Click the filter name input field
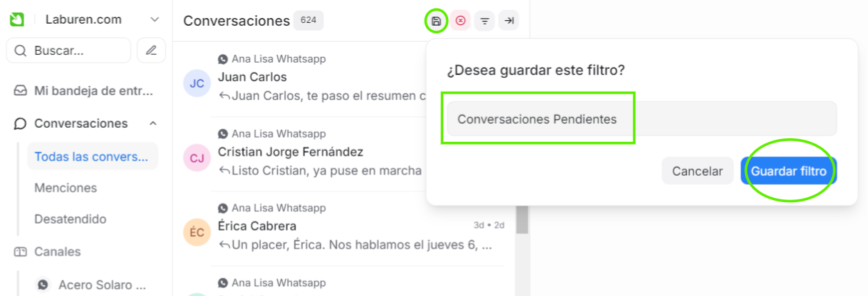This screenshot has width=868, height=296. pos(641,119)
